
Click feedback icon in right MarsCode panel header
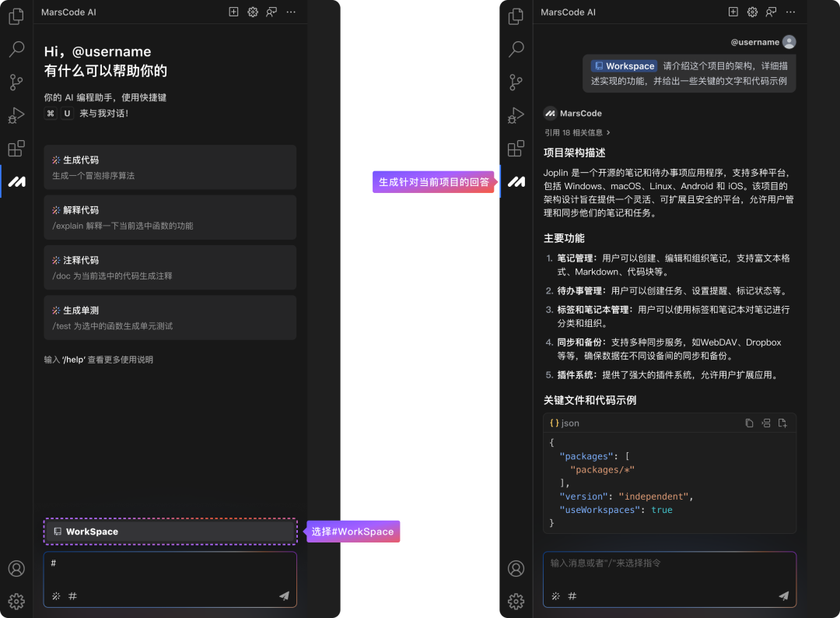tap(772, 12)
